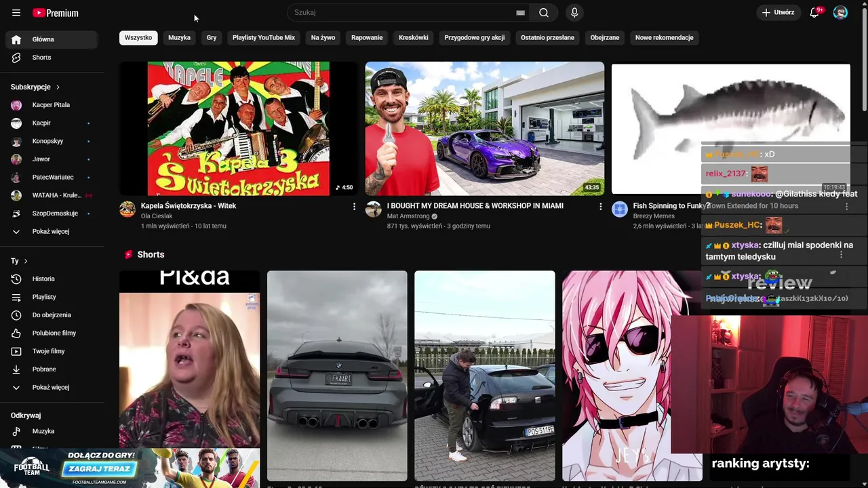Expand Pokaż więcej under subscriptions
The width and height of the screenshot is (868, 488).
[x=52, y=231]
